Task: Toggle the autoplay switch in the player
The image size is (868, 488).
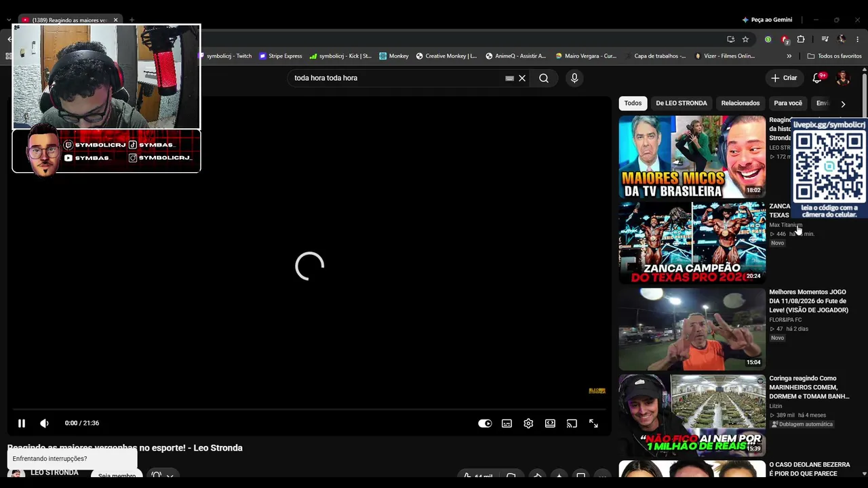Action: 485,423
